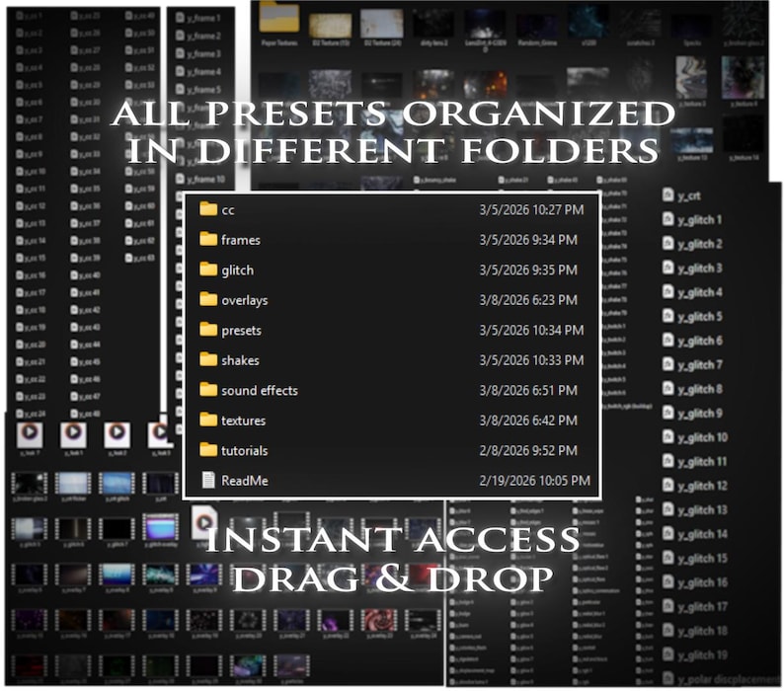Open the textures folder icon
Screen dimensions: 784x691
coord(208,420)
